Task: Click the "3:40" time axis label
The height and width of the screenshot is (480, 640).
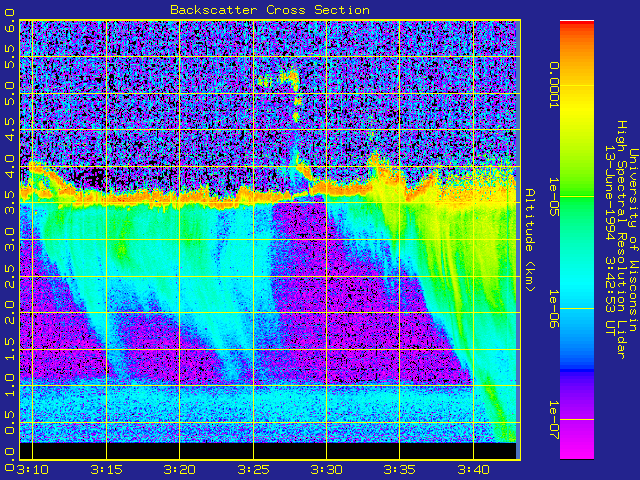Action: 473,470
